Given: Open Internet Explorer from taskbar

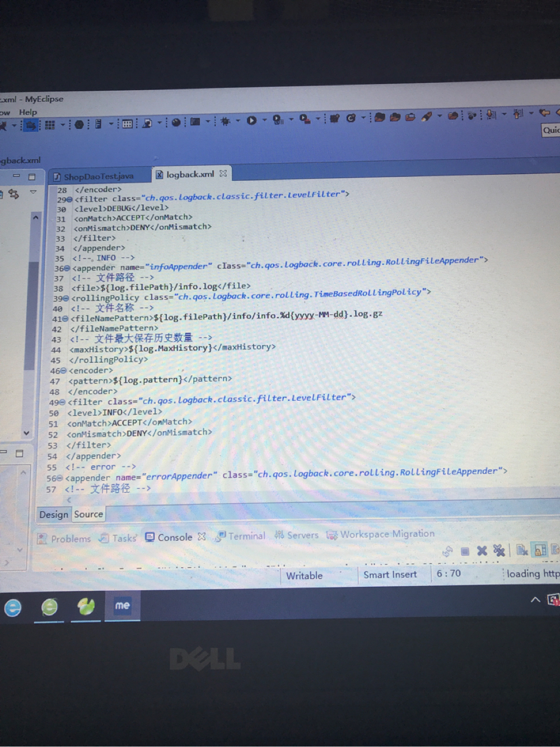Looking at the screenshot, I should (12, 608).
